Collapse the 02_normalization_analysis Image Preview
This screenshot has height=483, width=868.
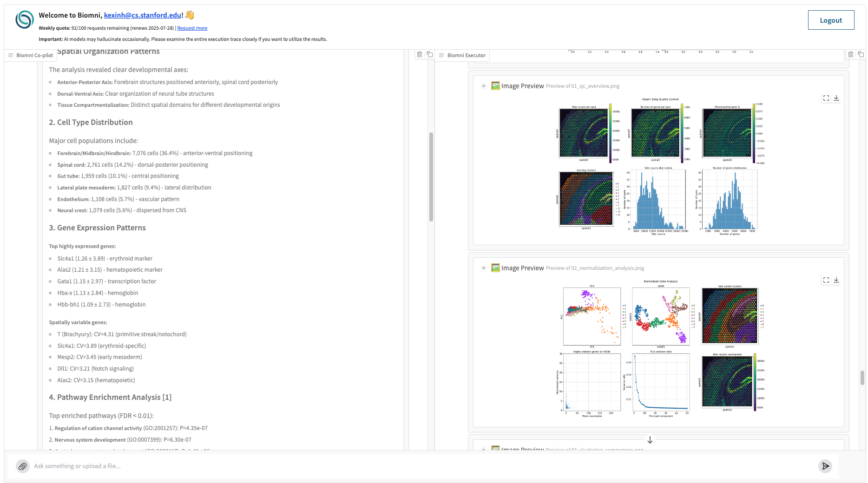click(x=483, y=268)
